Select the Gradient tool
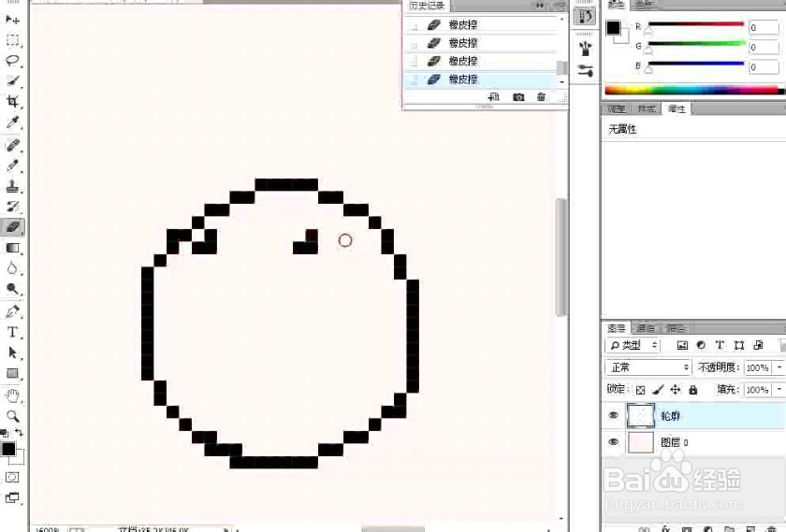Image resolution: width=786 pixels, height=532 pixels. coord(12,248)
